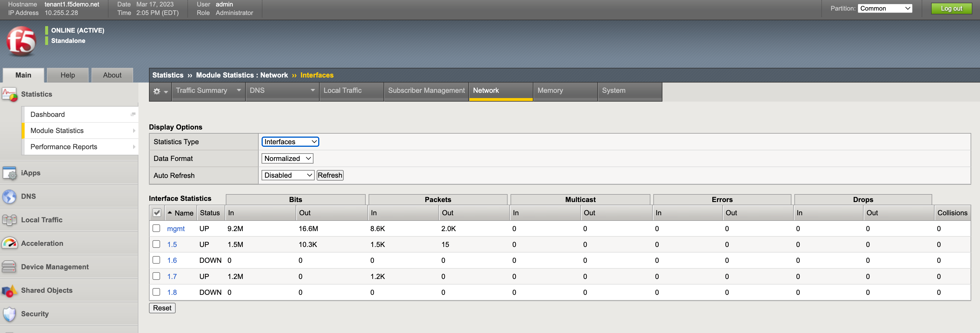Image resolution: width=980 pixels, height=333 pixels.
Task: Open the Security shield icon
Action: coord(9,314)
